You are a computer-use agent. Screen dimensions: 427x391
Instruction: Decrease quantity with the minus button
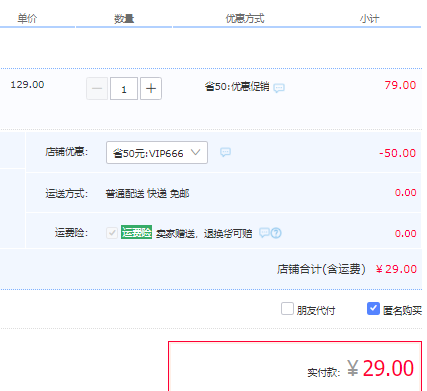coord(97,89)
